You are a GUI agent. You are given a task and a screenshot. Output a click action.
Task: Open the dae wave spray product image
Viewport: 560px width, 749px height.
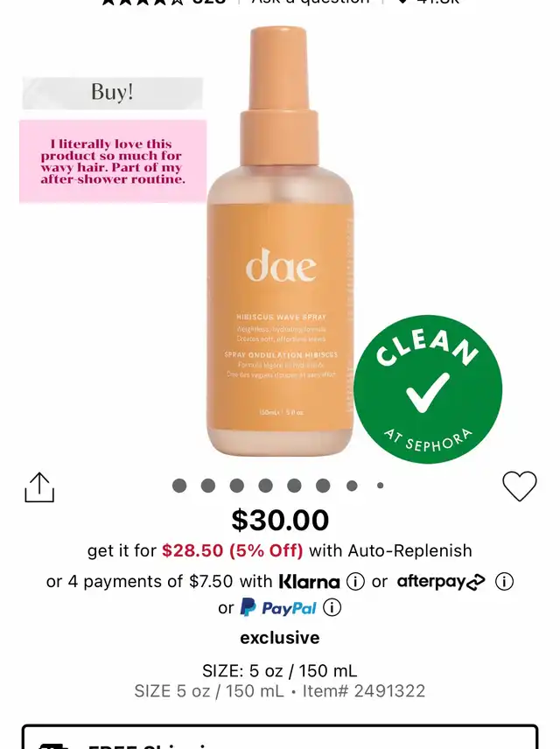(281, 241)
